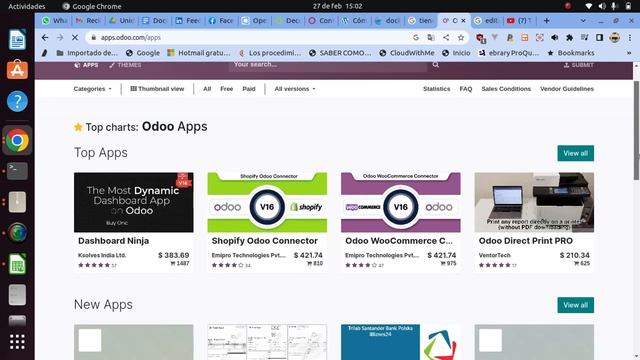
Task: Click View all for New Apps
Action: 576,305
